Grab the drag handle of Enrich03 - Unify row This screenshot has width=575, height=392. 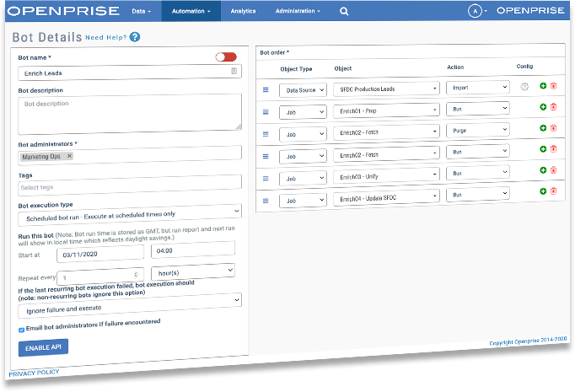(266, 179)
